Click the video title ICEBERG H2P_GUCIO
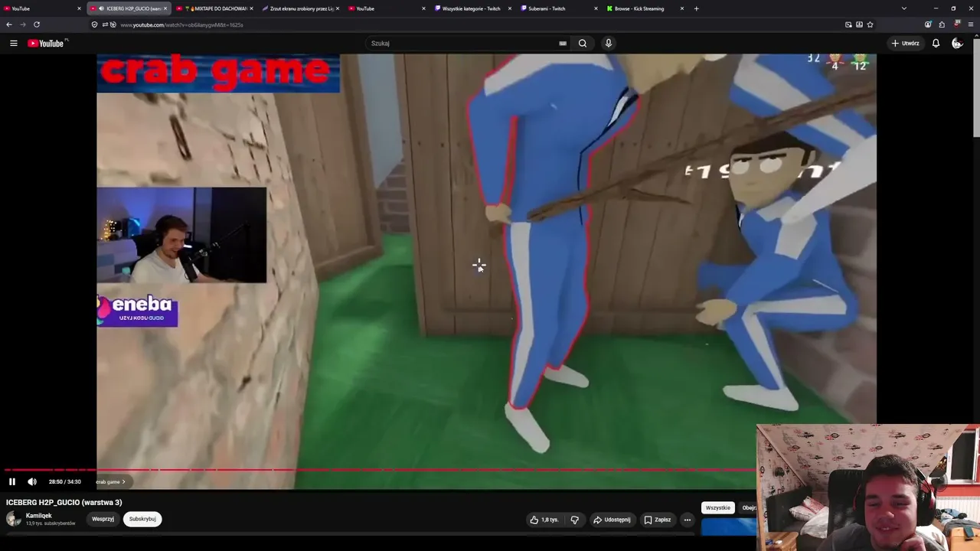Screen dimensions: 980x551 coord(64,502)
